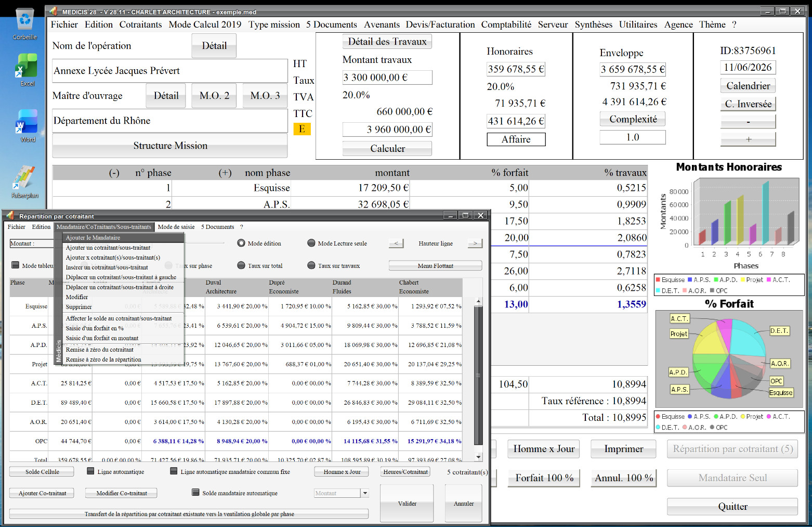Viewport: 812px width, 527px height.
Task: Click the Calendrier button
Action: tap(748, 86)
